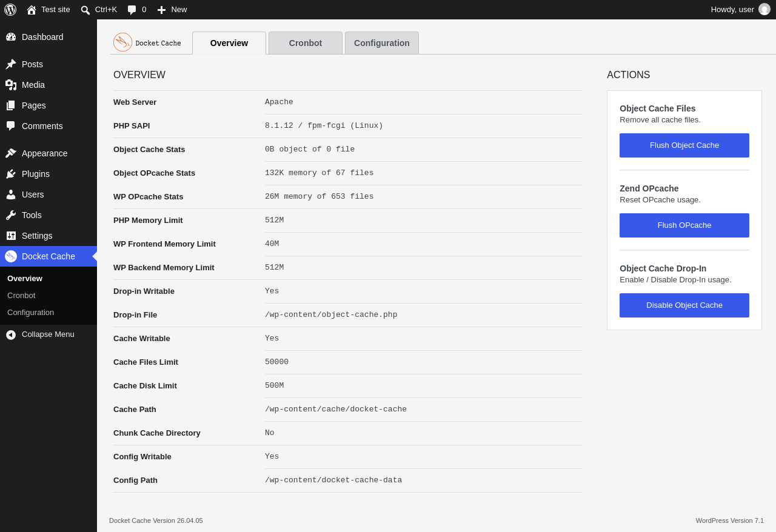Flush Object Cache button
776x532 pixels.
(684, 145)
